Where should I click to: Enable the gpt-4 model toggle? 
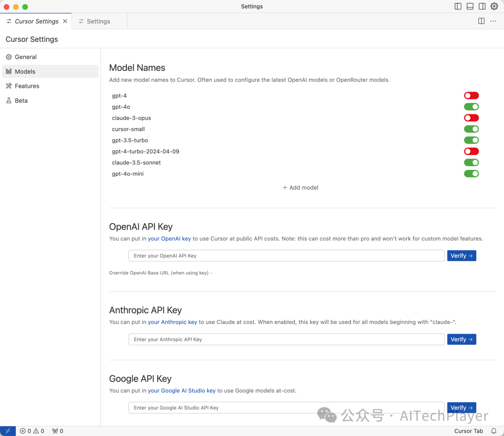(x=471, y=96)
